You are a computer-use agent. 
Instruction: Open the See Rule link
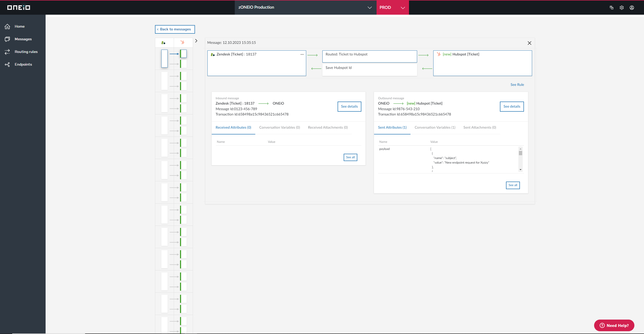pos(517,85)
